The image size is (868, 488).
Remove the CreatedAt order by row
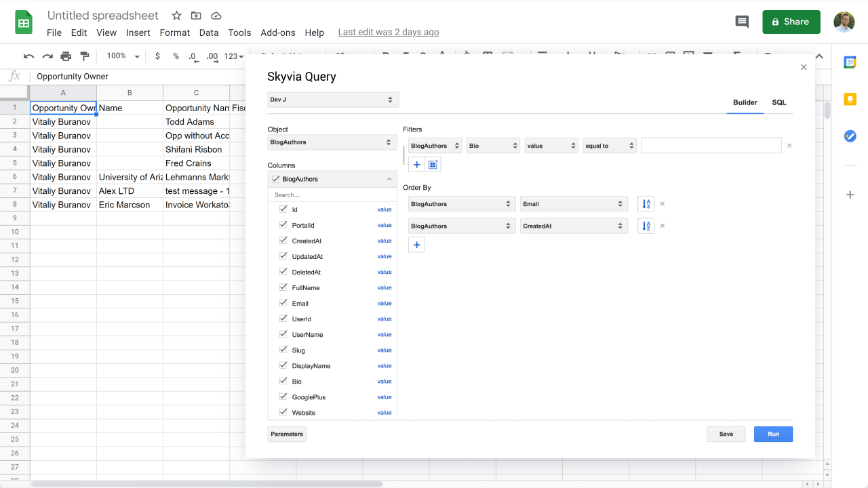click(663, 226)
